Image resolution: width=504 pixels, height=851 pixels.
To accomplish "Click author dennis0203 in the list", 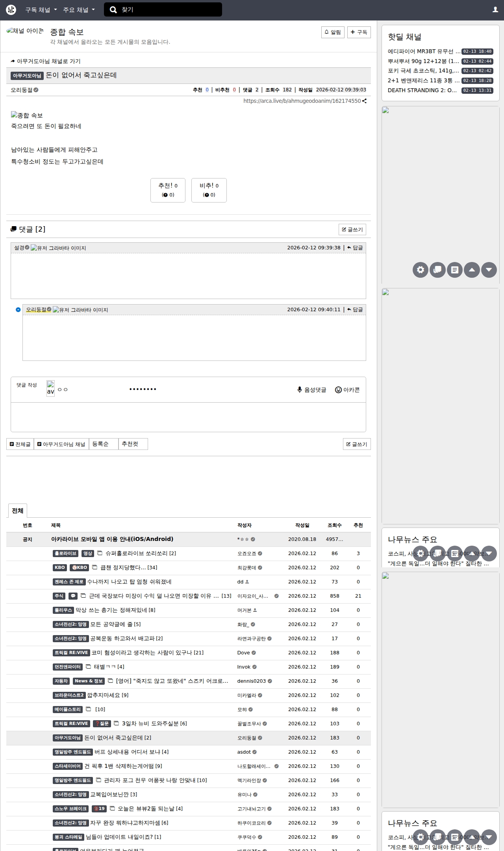I will click(x=251, y=681).
